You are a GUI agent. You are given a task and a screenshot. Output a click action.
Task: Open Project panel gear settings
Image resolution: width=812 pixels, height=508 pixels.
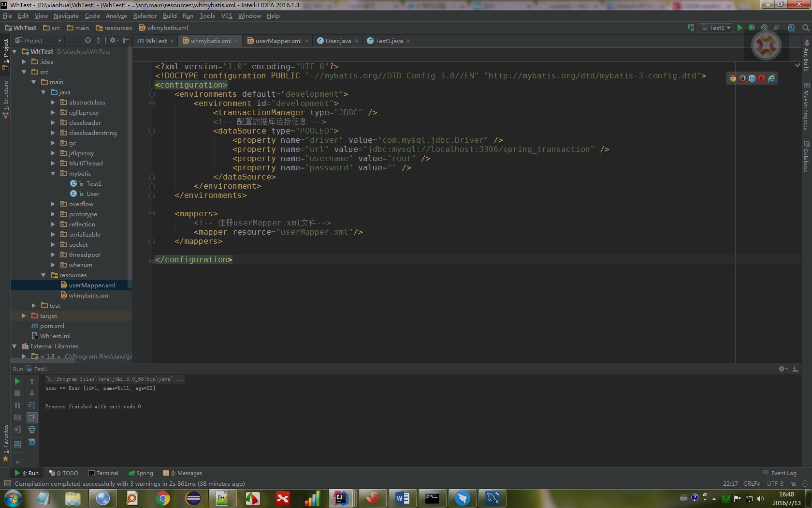(113, 40)
